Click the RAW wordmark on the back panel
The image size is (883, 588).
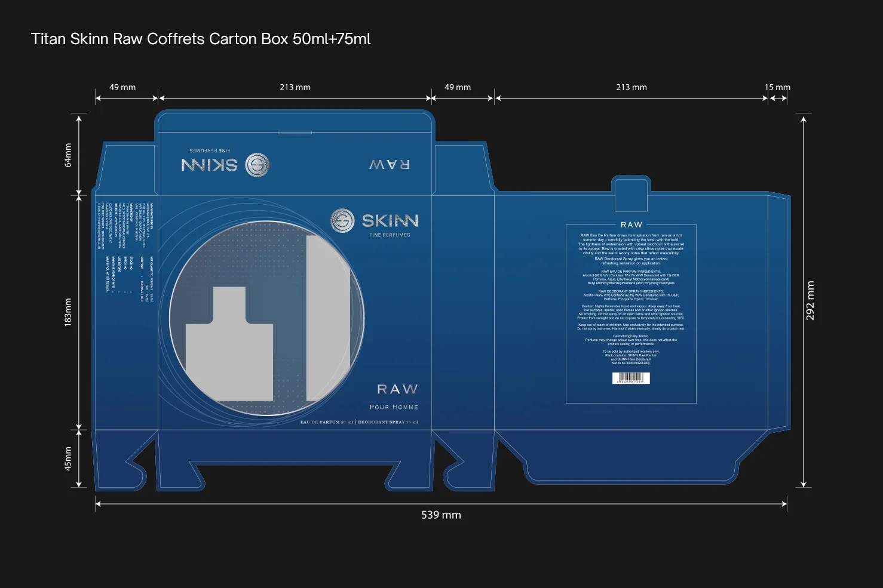[396, 388]
